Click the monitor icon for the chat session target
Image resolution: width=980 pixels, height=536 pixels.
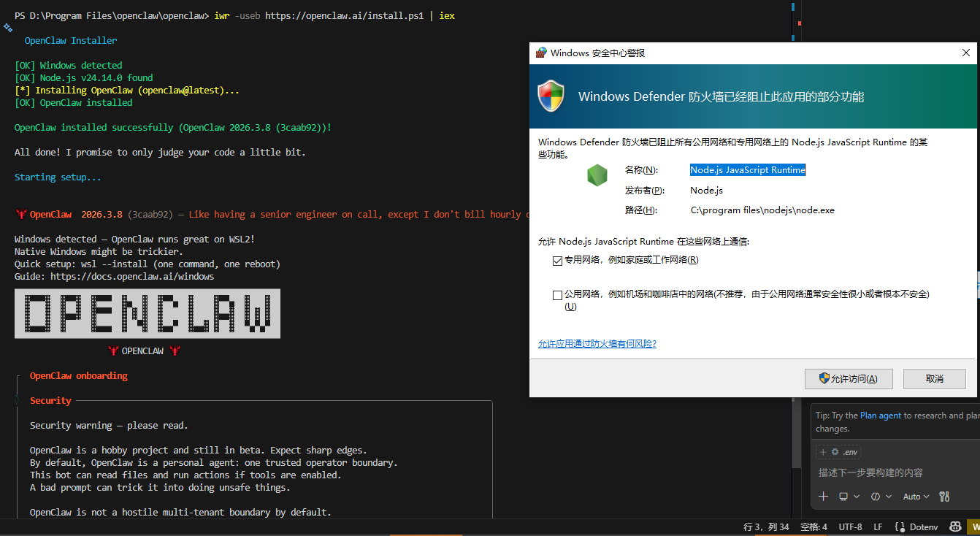[x=843, y=497]
